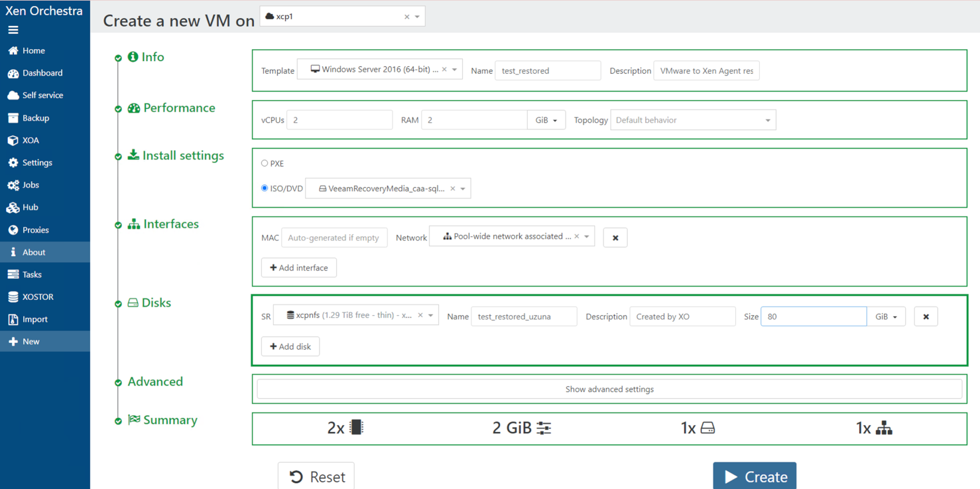Click the XOSTOR database icon

pos(13,297)
